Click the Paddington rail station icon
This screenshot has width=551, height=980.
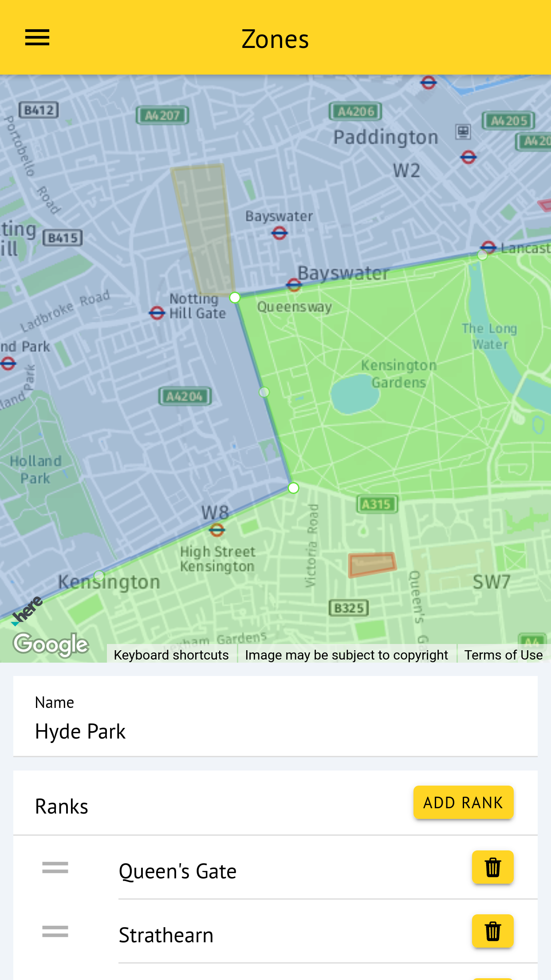(x=463, y=131)
